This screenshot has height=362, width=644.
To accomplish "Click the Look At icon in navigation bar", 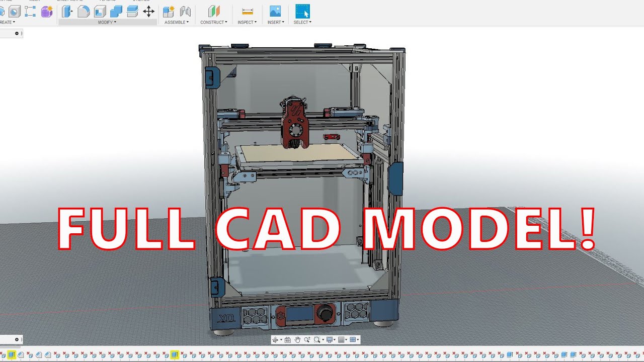I will pos(288,340).
